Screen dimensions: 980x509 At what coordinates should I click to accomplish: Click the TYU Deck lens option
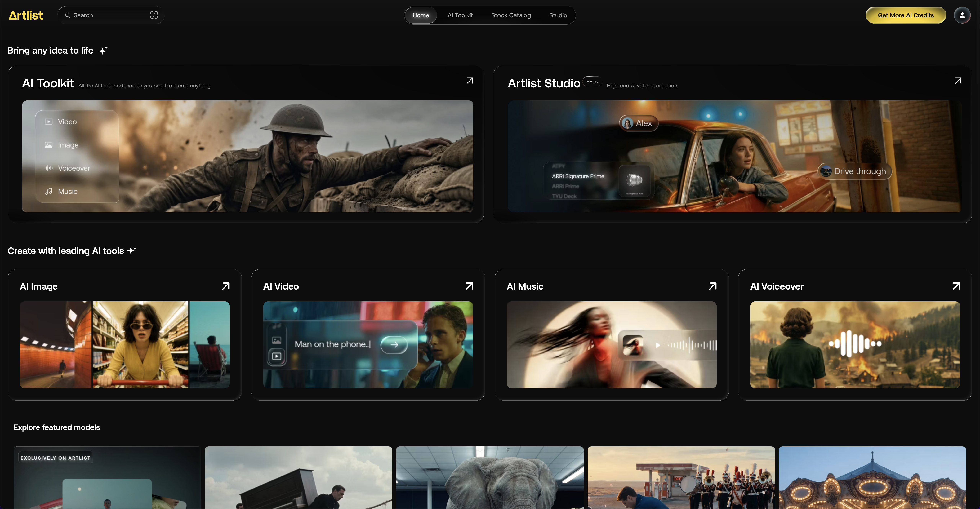(x=564, y=196)
